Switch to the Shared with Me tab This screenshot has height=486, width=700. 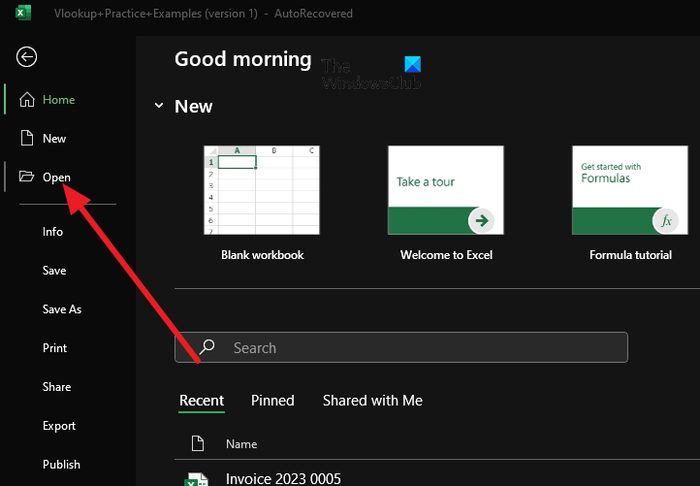coord(372,400)
